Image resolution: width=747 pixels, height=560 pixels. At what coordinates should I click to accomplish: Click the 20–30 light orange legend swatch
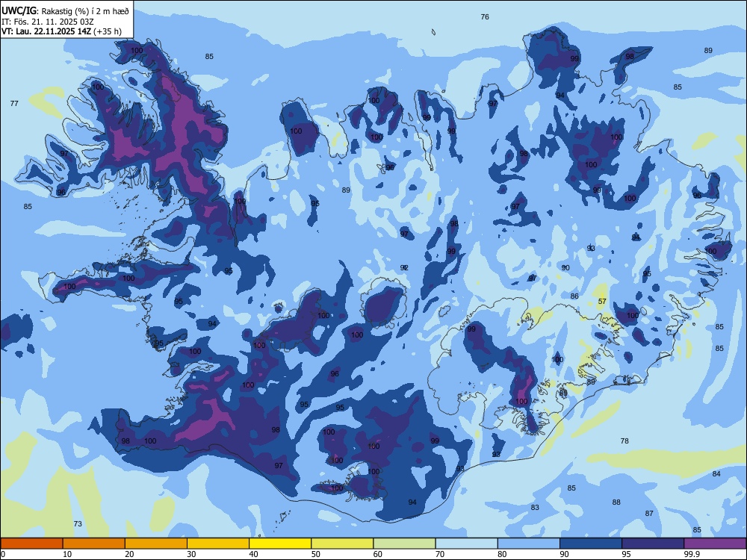tap(156, 544)
